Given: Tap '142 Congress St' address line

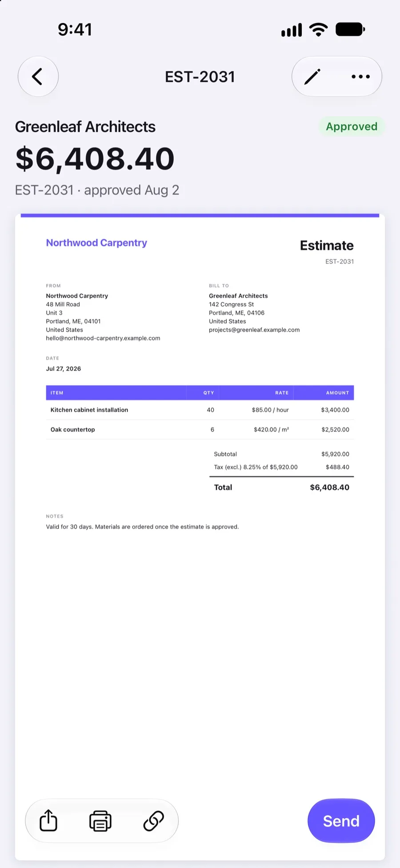Looking at the screenshot, I should coord(232,305).
